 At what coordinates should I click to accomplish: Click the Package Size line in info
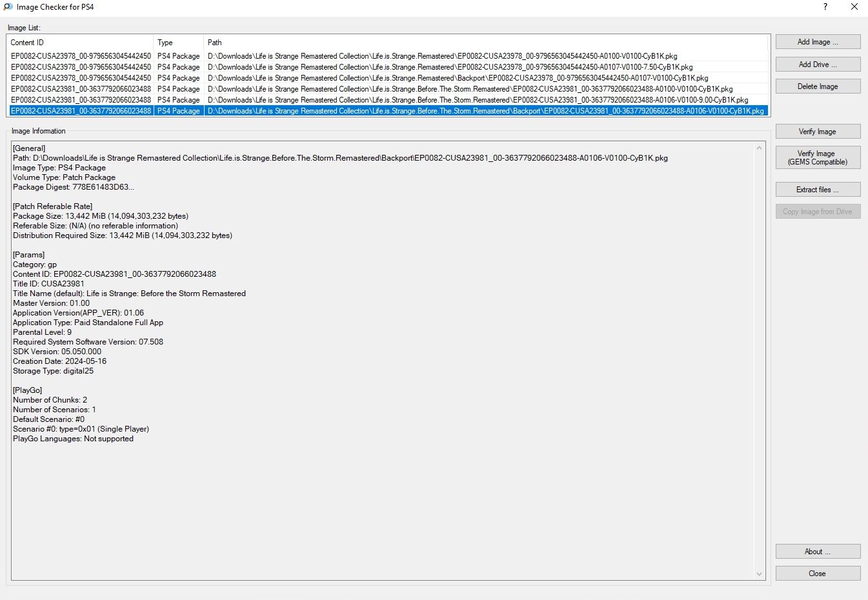coord(101,216)
